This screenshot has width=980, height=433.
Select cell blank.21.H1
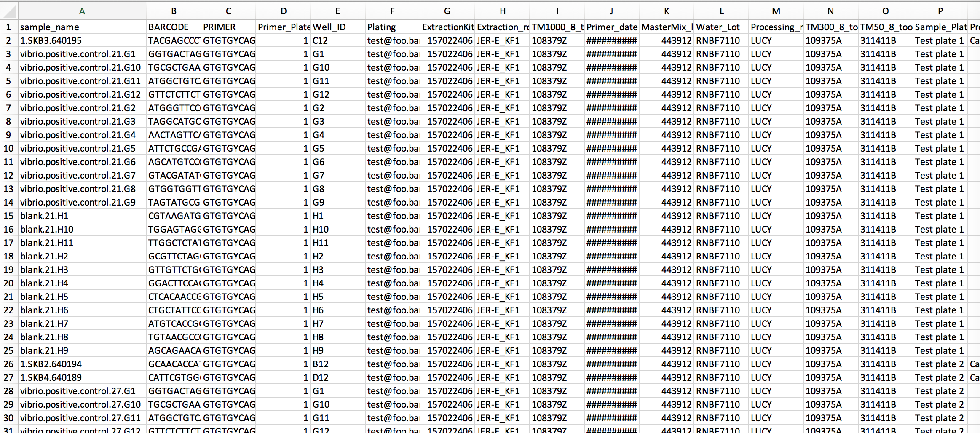[82, 216]
